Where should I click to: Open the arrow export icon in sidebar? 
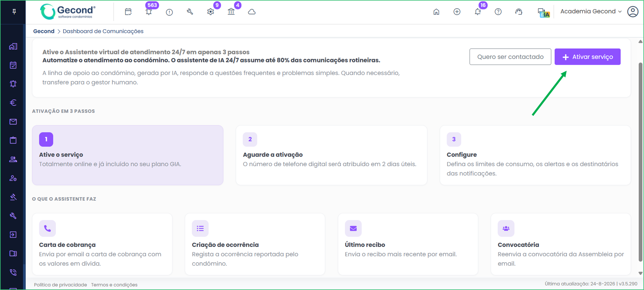13,234
